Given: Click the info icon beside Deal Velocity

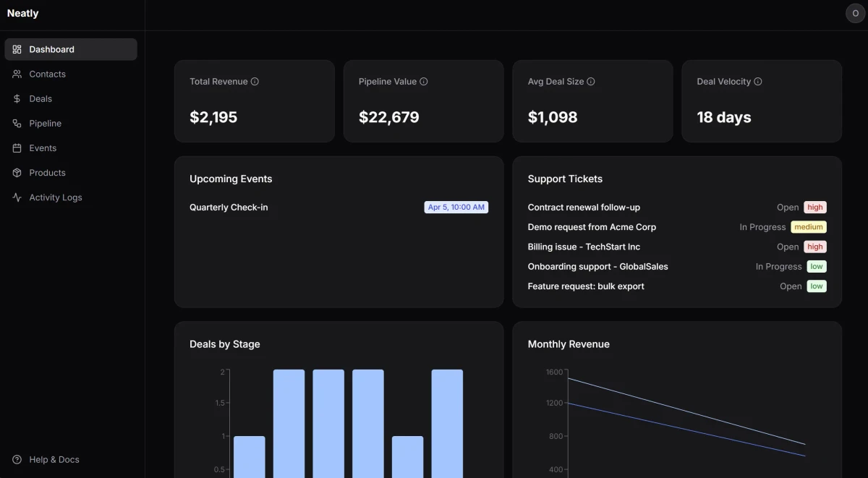Looking at the screenshot, I should pyautogui.click(x=758, y=82).
